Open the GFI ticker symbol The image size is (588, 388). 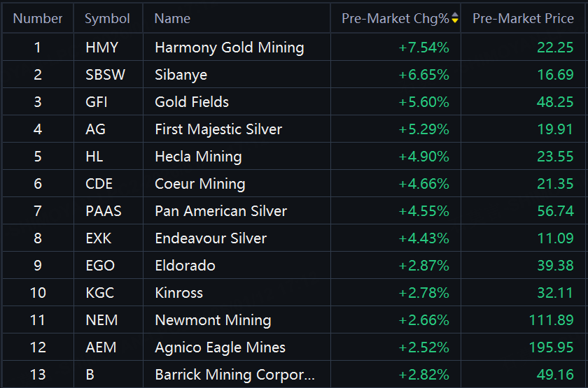98,102
